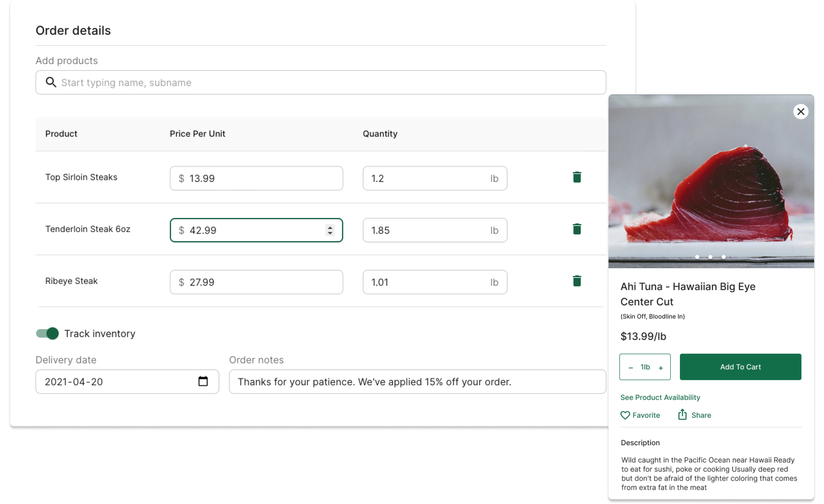Decrease quantity with minus button
The width and height of the screenshot is (824, 504).
(x=630, y=368)
